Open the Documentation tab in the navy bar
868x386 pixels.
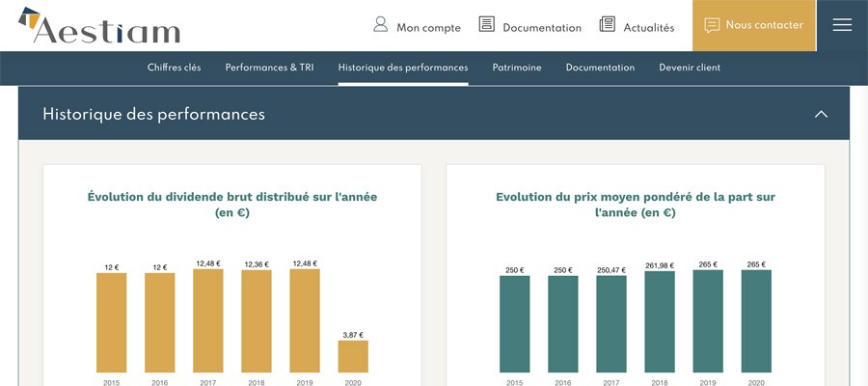600,68
